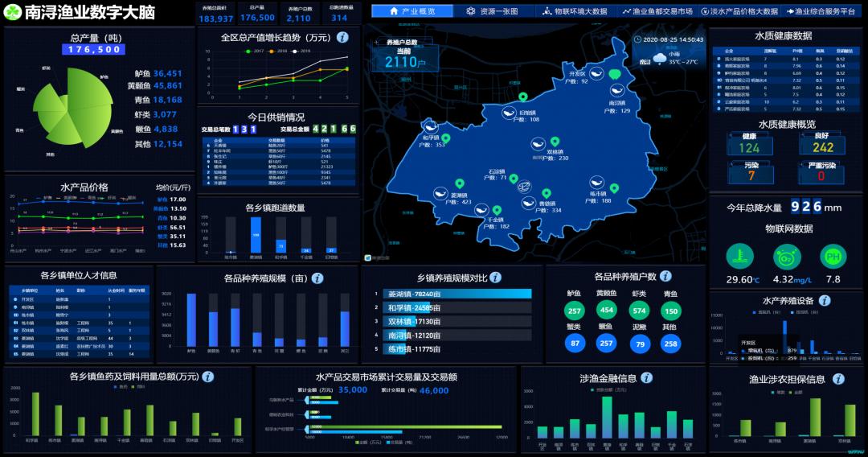
Task: Click the fish icon at 菱湖镇
Action: click(x=440, y=194)
